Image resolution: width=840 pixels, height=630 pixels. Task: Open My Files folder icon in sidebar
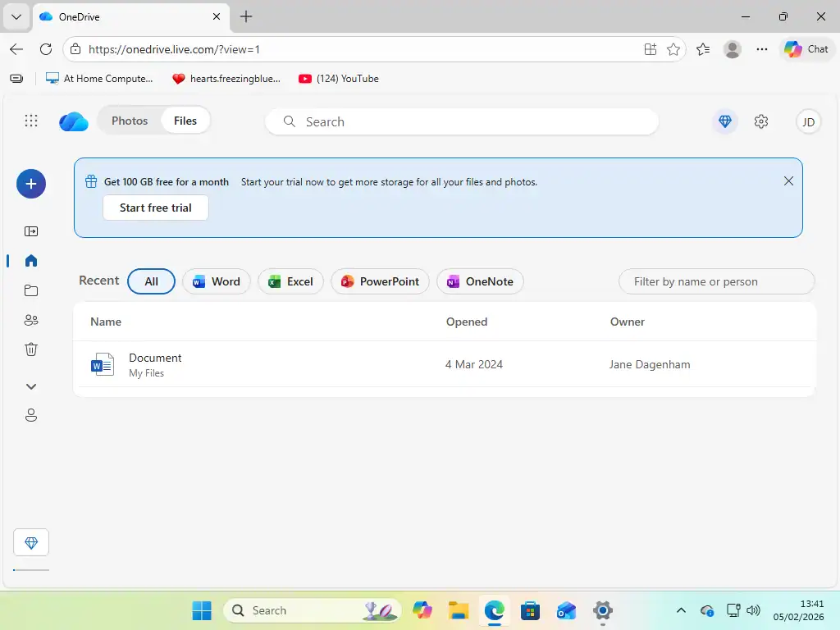tap(30, 290)
